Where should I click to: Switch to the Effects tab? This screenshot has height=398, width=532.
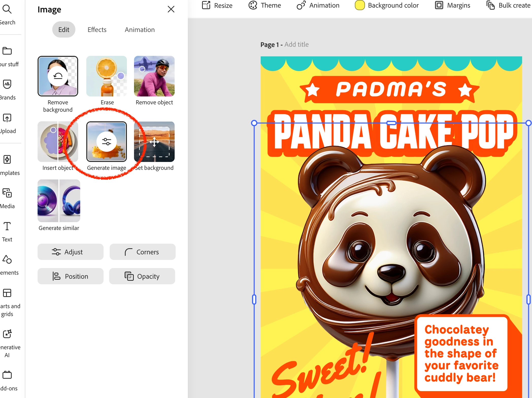coord(97,30)
